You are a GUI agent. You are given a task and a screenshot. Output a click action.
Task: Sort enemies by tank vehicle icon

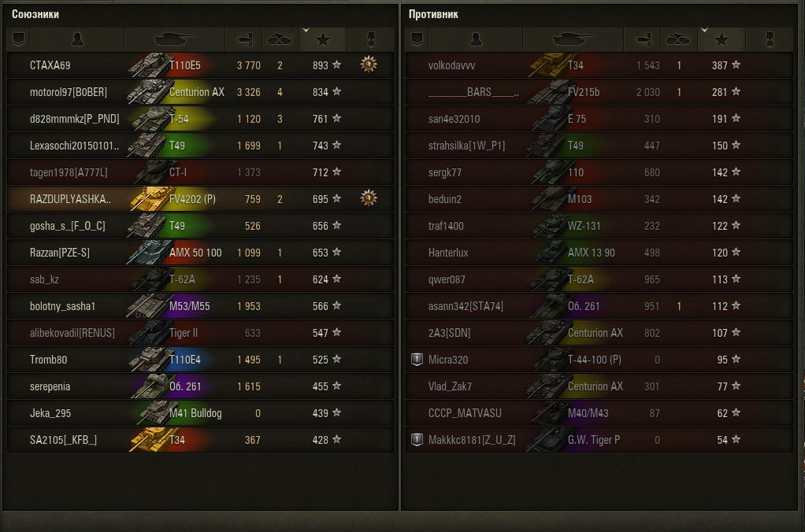tap(573, 39)
